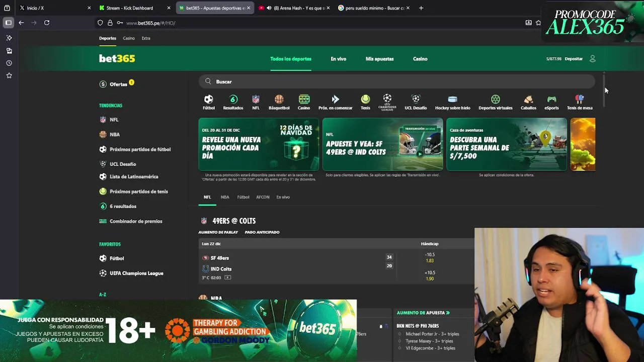
Task: Open the Casino slot icon in shortcuts row
Action: [304, 100]
